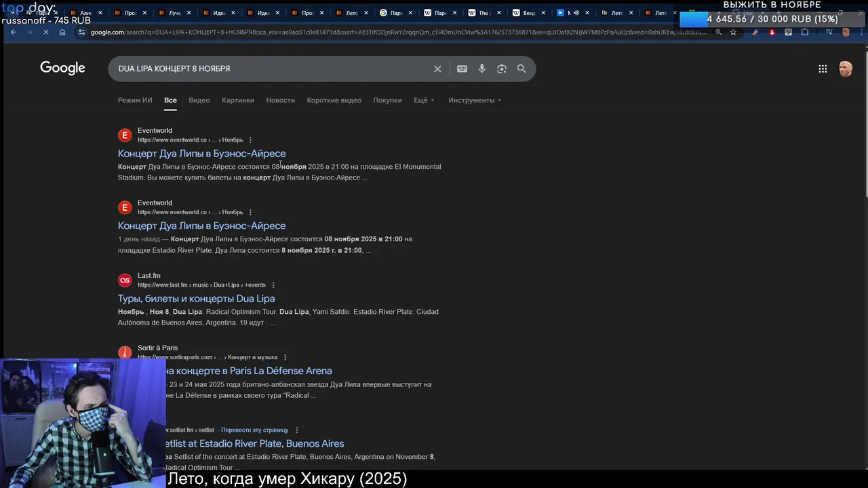Focus the DUA LIPA КОНЦЕРТ search field

(271, 68)
